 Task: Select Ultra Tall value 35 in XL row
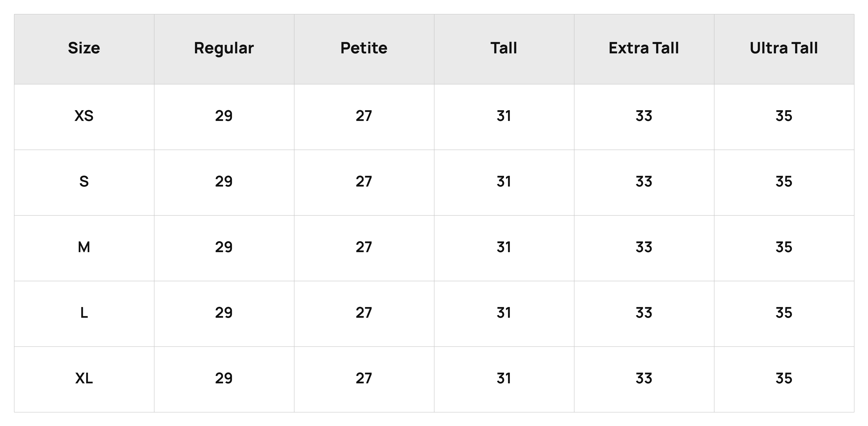pyautogui.click(x=784, y=379)
